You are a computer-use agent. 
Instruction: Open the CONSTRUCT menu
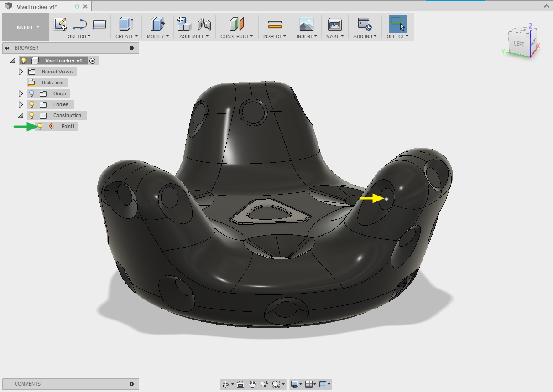click(236, 36)
